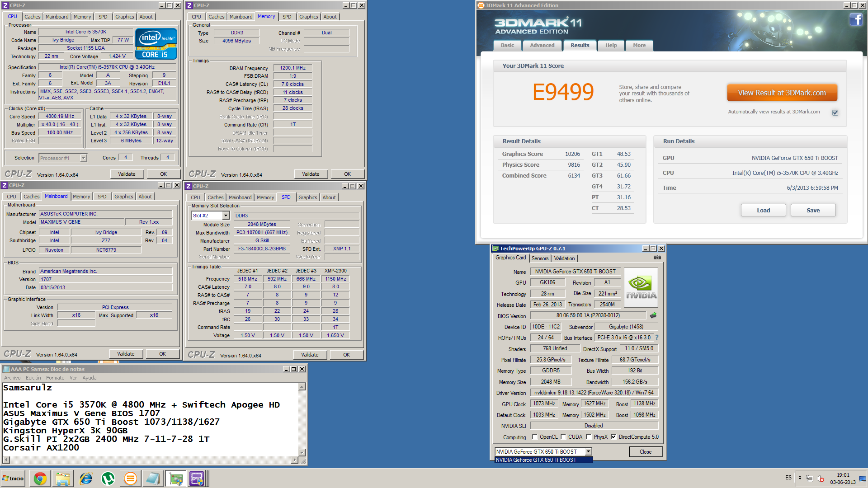Switch to GPU-Z via taskbar graphics card icon
This screenshot has width=868, height=488.
(x=175, y=479)
